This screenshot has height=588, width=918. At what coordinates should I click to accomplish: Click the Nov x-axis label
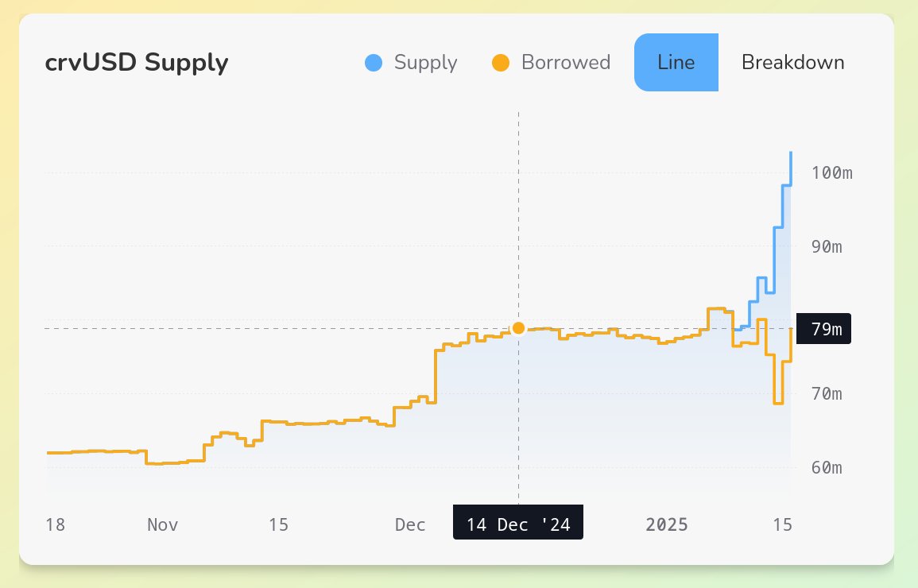click(162, 524)
